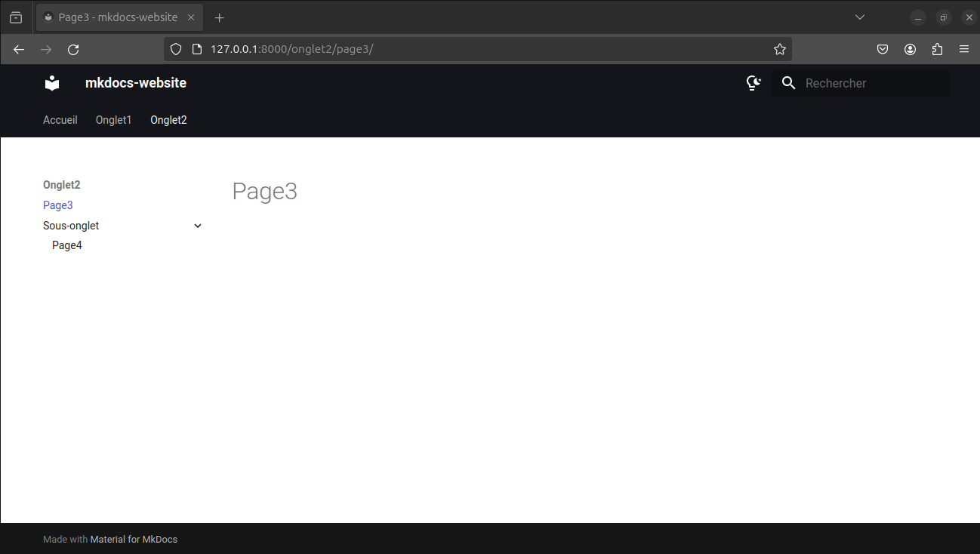Image resolution: width=980 pixels, height=554 pixels.
Task: Click the Save to Pocket icon
Action: 882,49
